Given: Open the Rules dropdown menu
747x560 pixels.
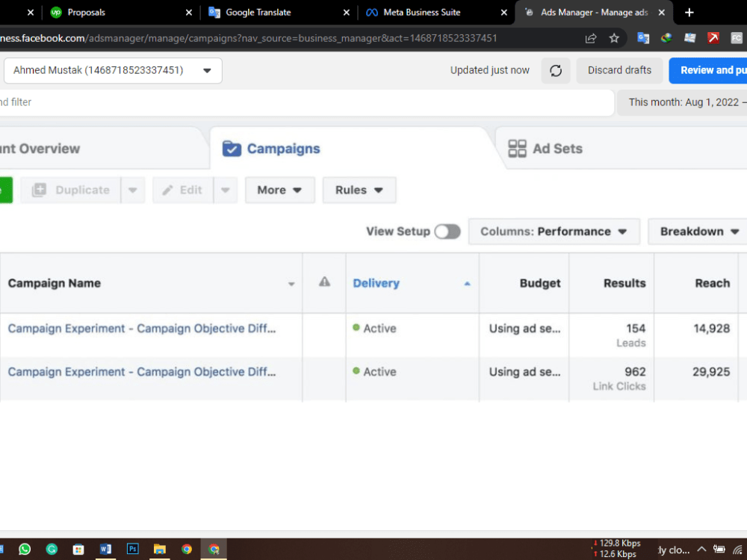Looking at the screenshot, I should click(x=359, y=190).
